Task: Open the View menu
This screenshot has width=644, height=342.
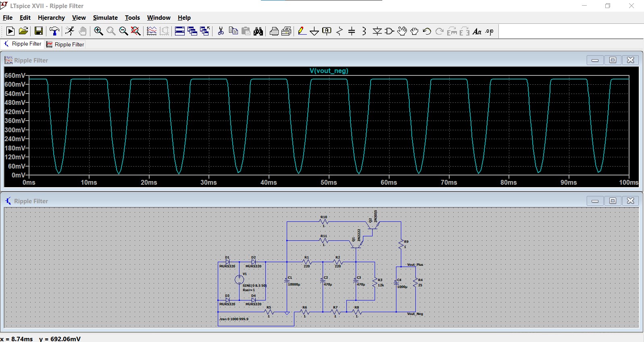Action: [x=79, y=18]
